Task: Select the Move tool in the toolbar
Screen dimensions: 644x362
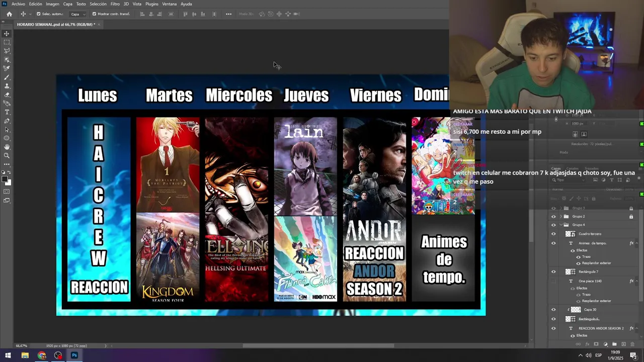Action: [x=7, y=34]
